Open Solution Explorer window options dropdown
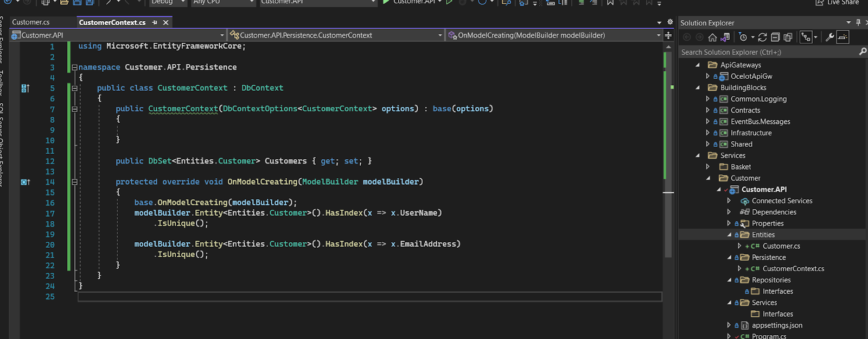This screenshot has width=868, height=339. (x=848, y=22)
